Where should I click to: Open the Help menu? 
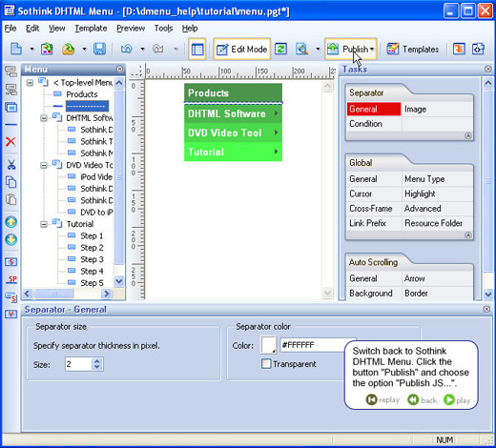point(190,29)
